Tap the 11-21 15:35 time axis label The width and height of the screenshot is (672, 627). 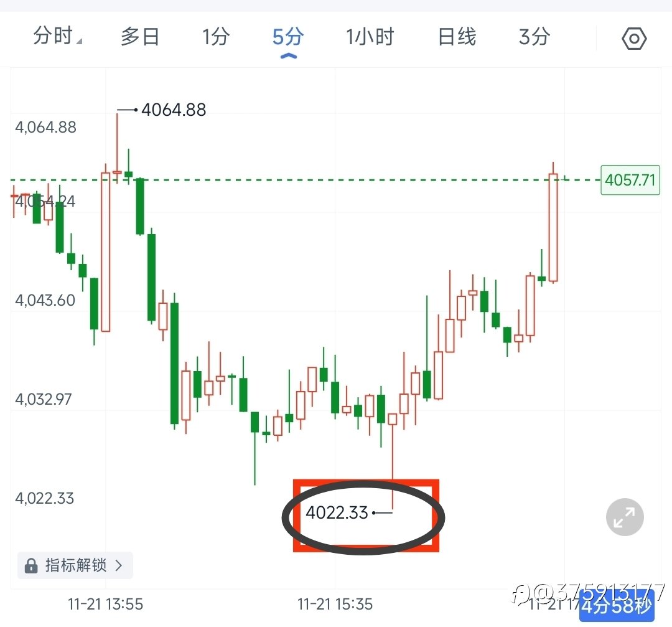(335, 604)
